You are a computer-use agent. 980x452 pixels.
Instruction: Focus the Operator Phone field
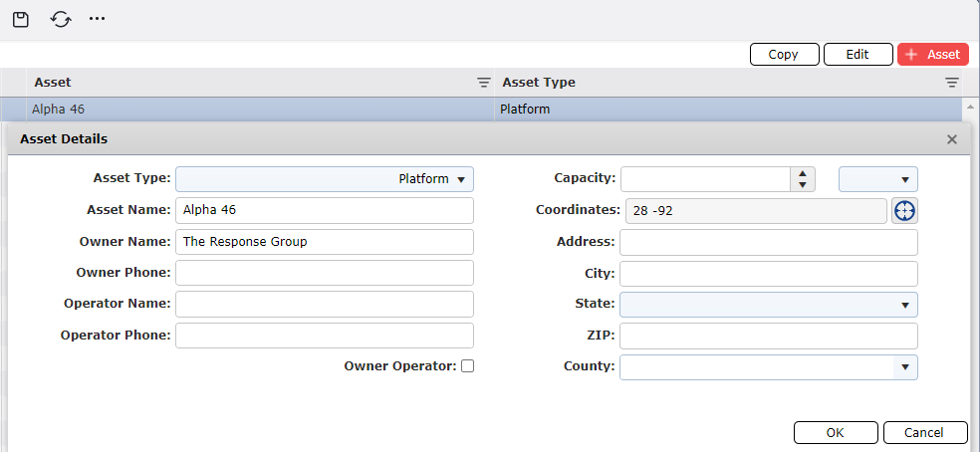[325, 336]
